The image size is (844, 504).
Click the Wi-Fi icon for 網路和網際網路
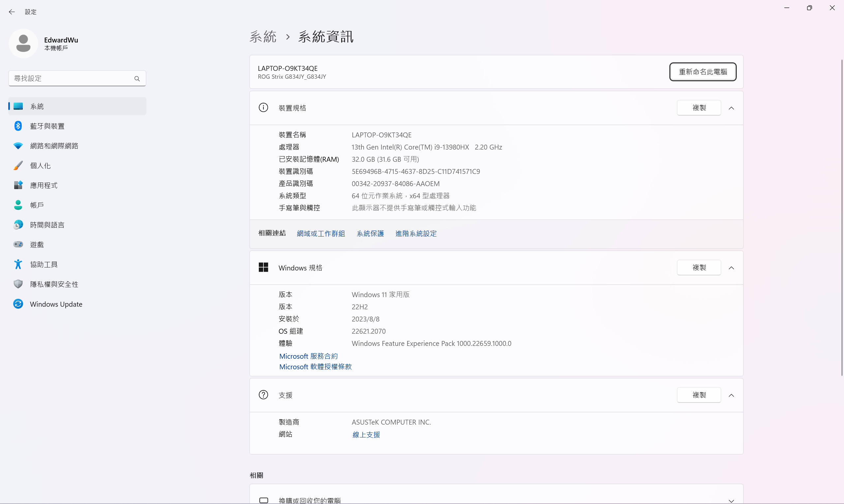click(18, 146)
